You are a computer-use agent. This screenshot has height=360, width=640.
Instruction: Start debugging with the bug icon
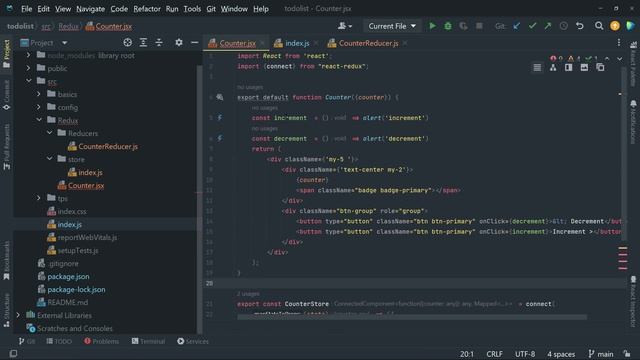click(448, 26)
